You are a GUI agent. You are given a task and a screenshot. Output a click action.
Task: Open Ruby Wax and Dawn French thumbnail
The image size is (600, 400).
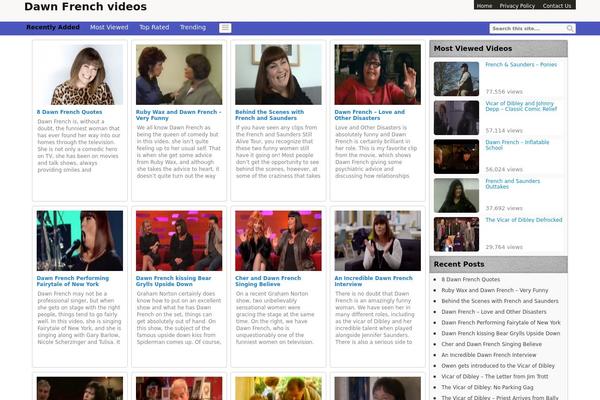click(x=179, y=75)
